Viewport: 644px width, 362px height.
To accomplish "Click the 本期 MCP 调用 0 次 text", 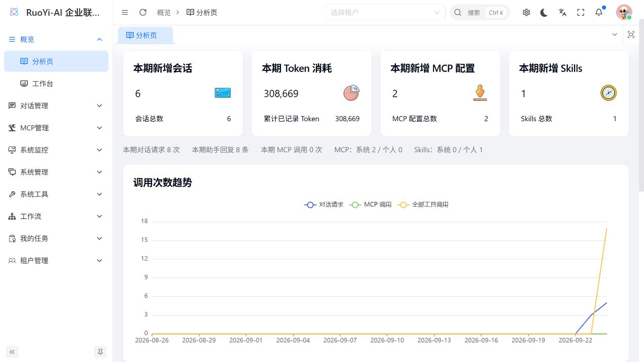I will pos(292,150).
